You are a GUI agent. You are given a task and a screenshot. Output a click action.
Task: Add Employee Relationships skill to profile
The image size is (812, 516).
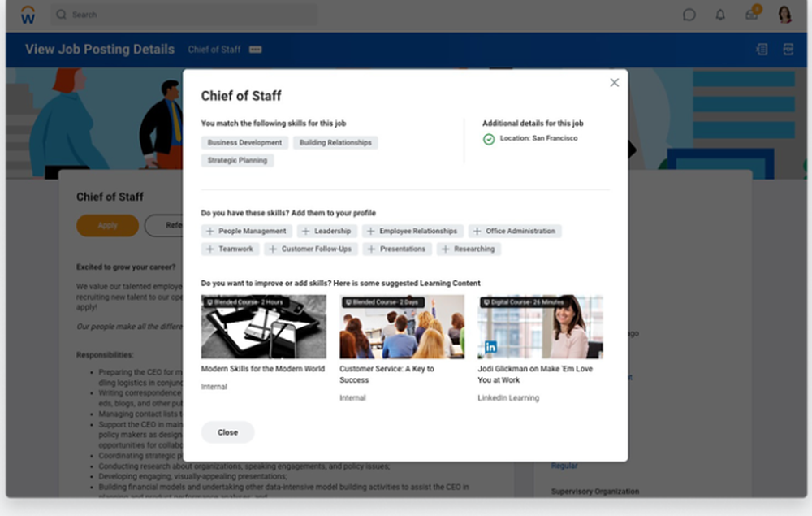coord(412,231)
